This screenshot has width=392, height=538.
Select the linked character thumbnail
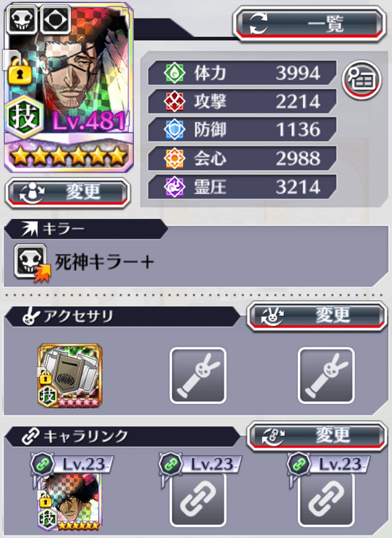70,502
